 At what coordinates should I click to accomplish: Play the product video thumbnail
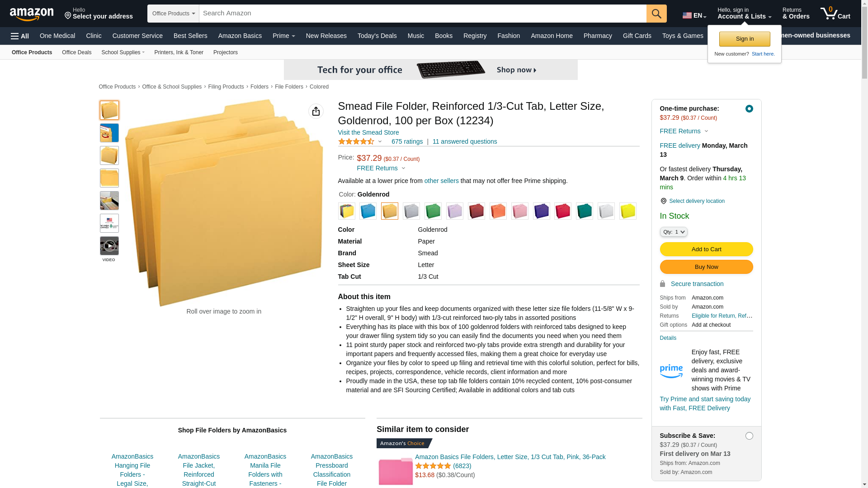click(x=109, y=246)
